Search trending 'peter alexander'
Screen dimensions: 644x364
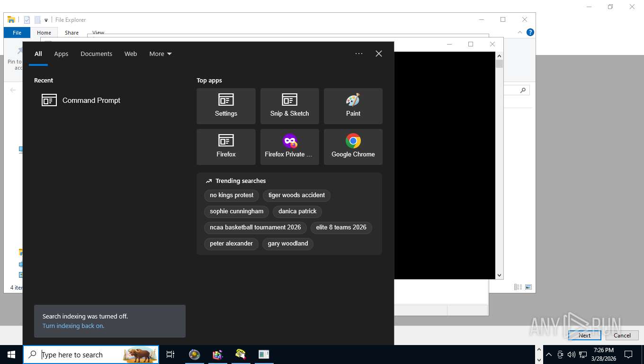(x=232, y=244)
